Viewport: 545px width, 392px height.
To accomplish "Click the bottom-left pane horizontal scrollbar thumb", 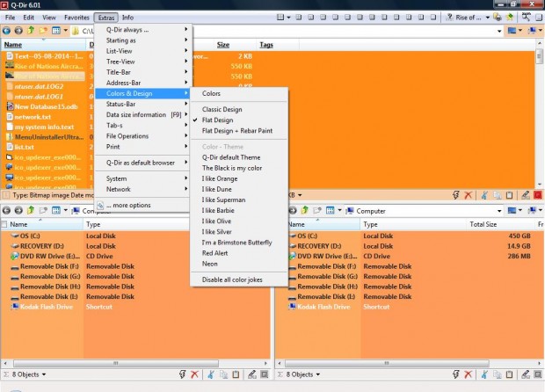I will point(116,363).
